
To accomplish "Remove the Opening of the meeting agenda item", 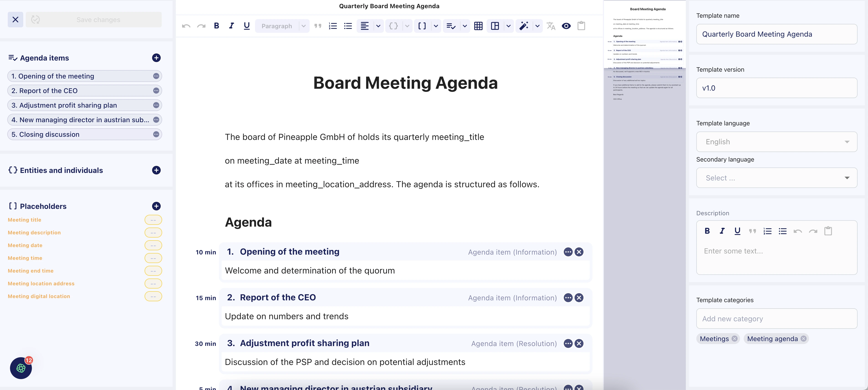I will (579, 252).
